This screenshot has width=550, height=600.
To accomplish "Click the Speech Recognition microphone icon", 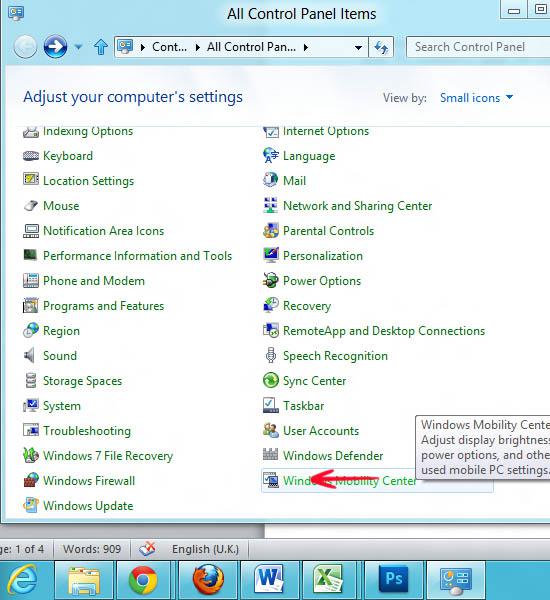I will pyautogui.click(x=271, y=355).
